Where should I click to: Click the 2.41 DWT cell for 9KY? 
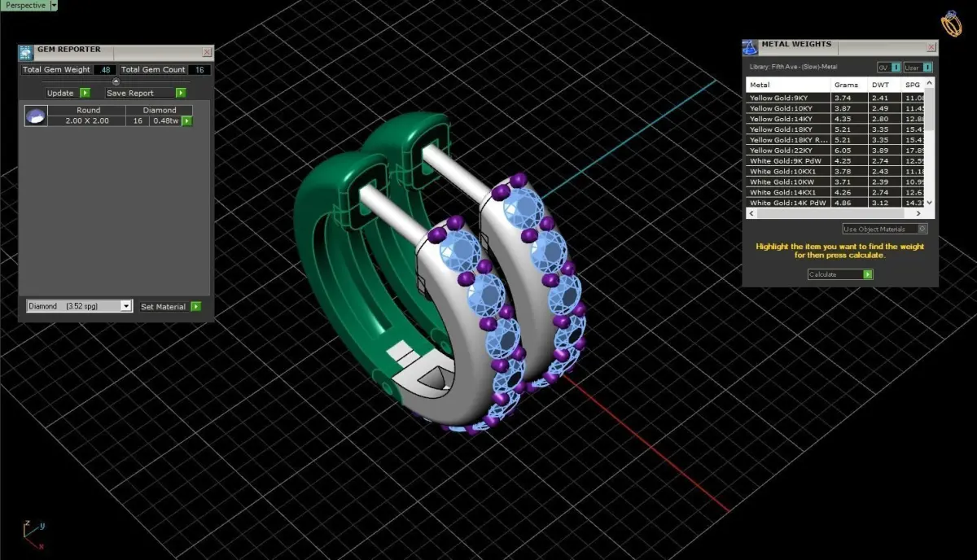coord(885,98)
